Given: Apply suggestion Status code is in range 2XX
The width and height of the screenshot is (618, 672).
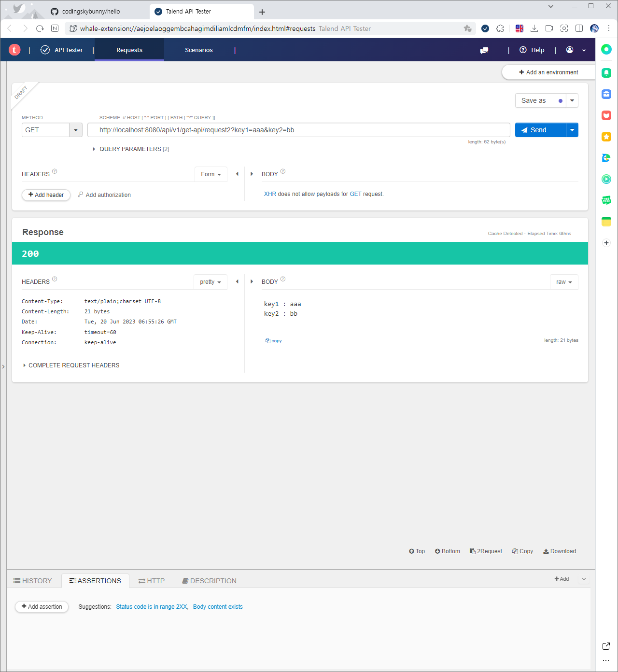Looking at the screenshot, I should [152, 607].
